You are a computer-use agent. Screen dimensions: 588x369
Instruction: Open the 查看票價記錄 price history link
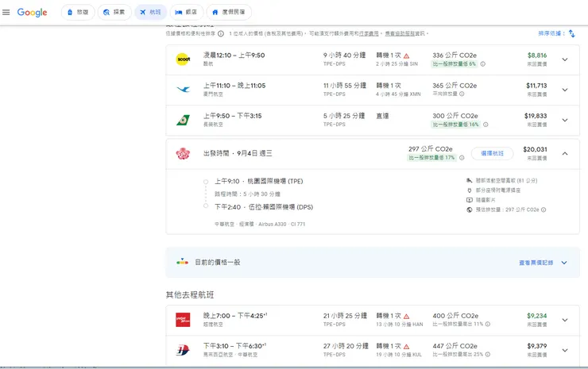(536, 263)
